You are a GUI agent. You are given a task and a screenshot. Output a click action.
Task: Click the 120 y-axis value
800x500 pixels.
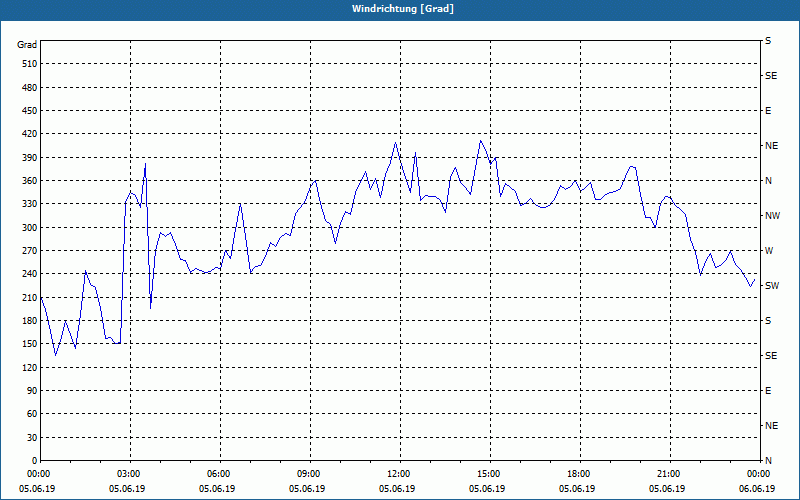tap(30, 367)
